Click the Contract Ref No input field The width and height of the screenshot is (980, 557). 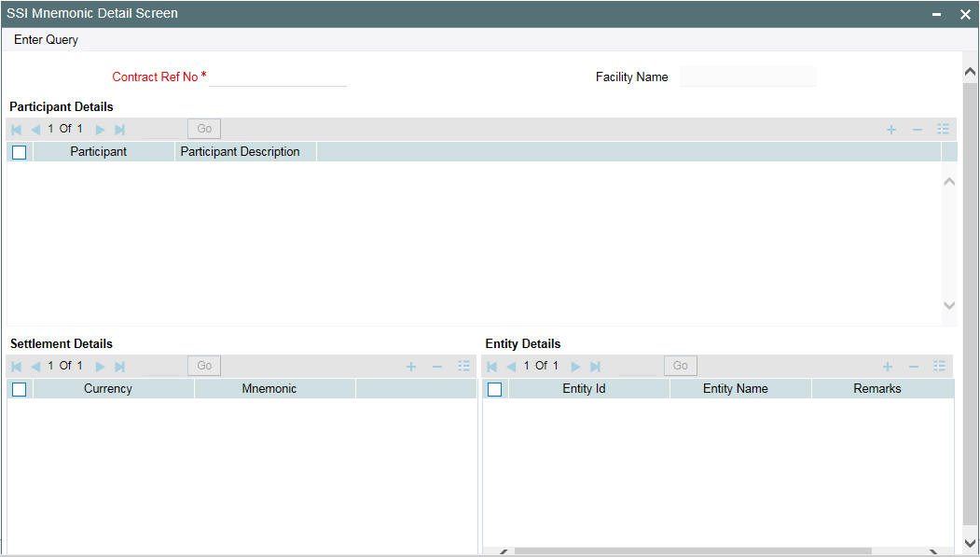click(278, 77)
